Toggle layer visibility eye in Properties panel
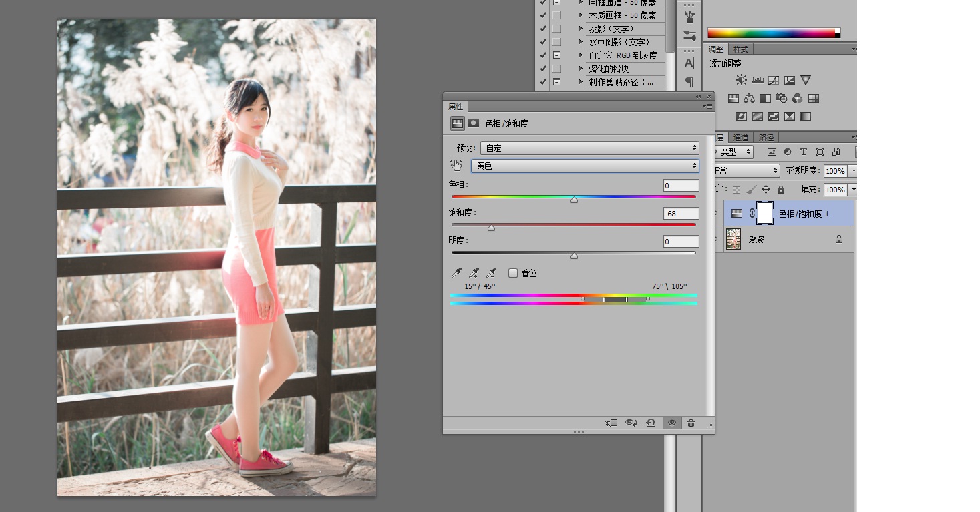The width and height of the screenshot is (980, 512). pos(671,423)
